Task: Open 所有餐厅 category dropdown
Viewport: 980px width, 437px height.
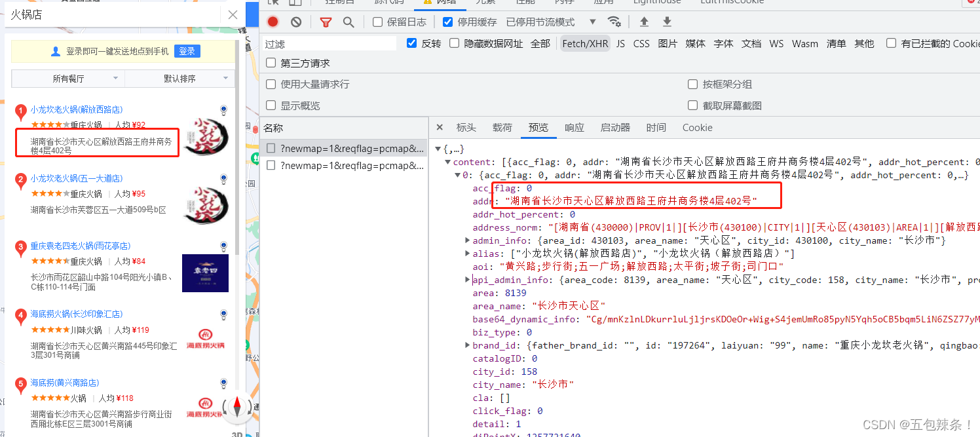Action: coord(68,79)
